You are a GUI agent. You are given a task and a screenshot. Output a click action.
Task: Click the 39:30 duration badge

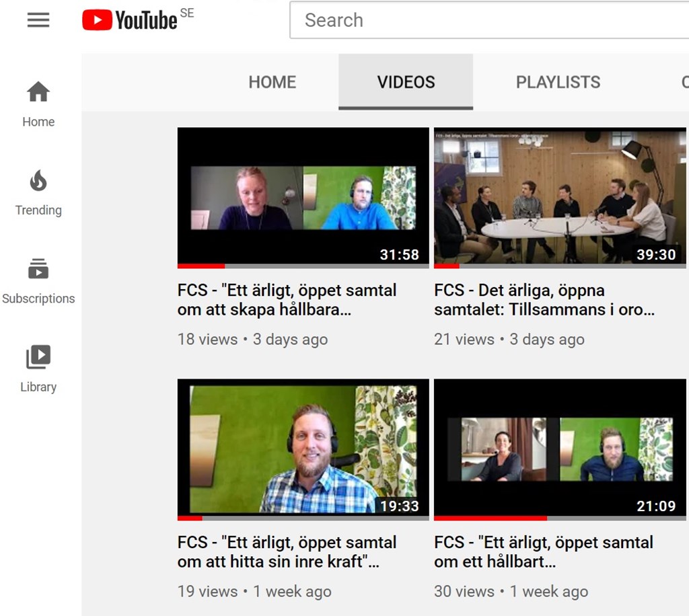(x=656, y=255)
